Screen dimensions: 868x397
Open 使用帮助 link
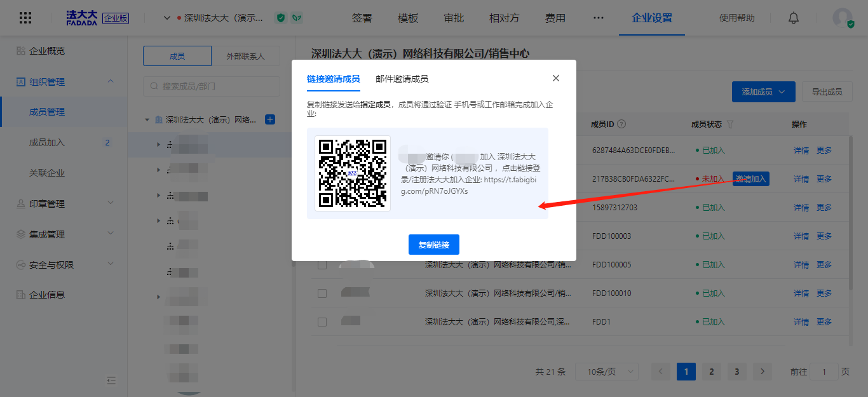click(x=737, y=18)
